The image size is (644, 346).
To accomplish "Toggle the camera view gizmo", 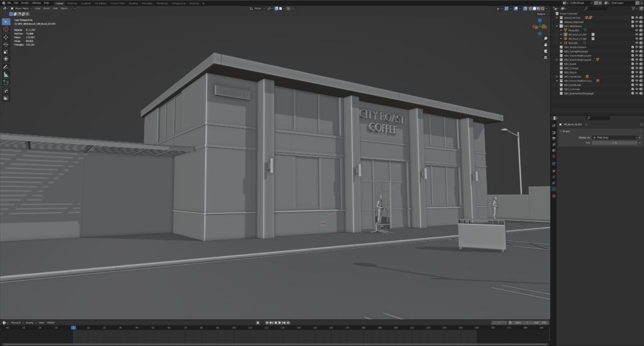I will (545, 52).
